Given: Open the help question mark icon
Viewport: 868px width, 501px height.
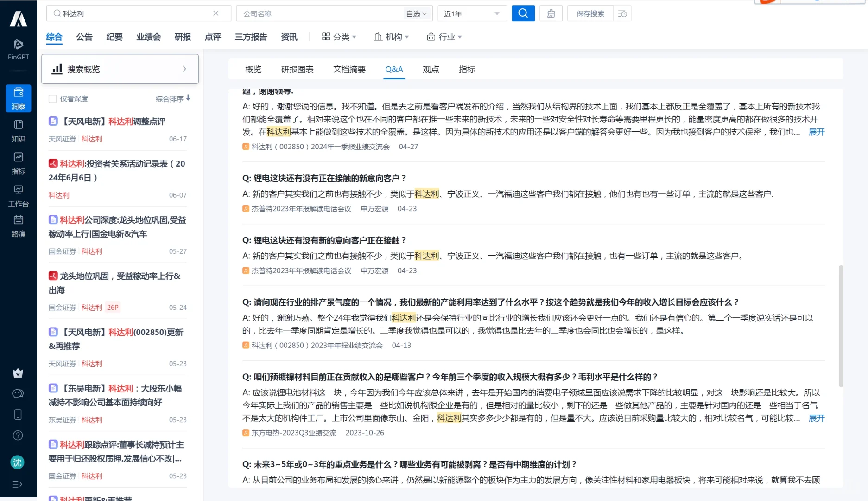Looking at the screenshot, I should pyautogui.click(x=18, y=436).
